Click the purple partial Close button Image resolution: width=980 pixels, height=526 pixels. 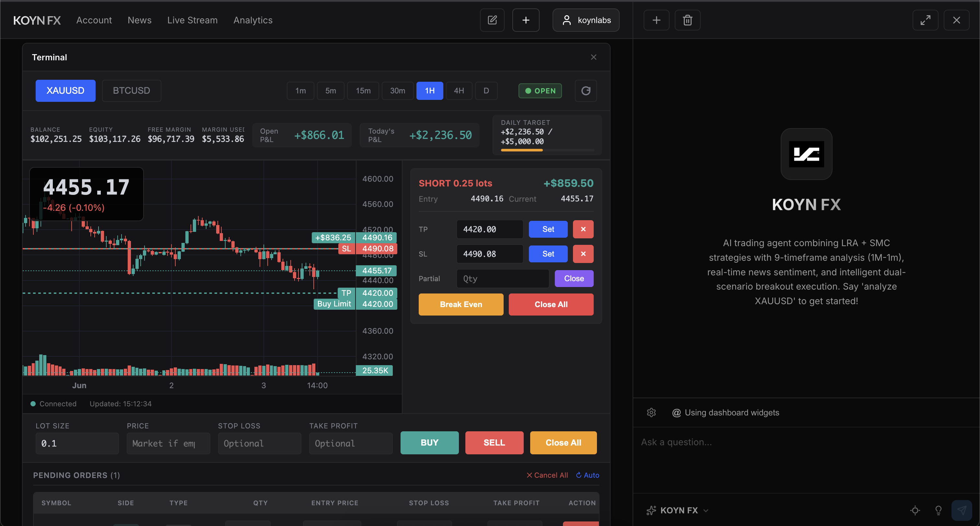(x=574, y=279)
